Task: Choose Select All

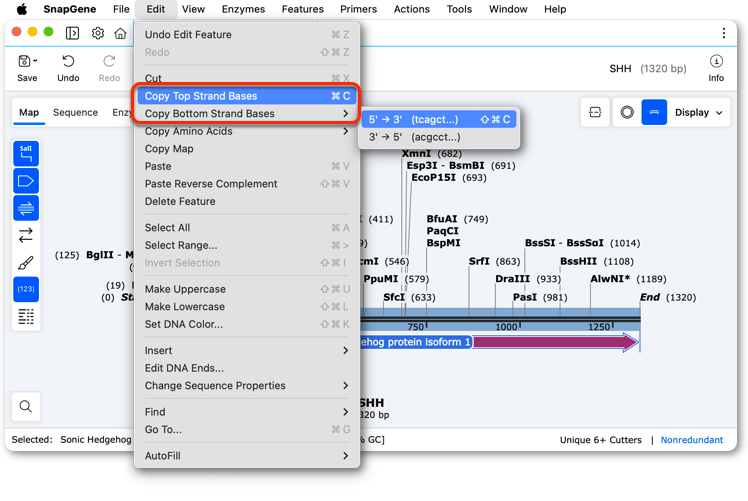Action: pos(247,228)
